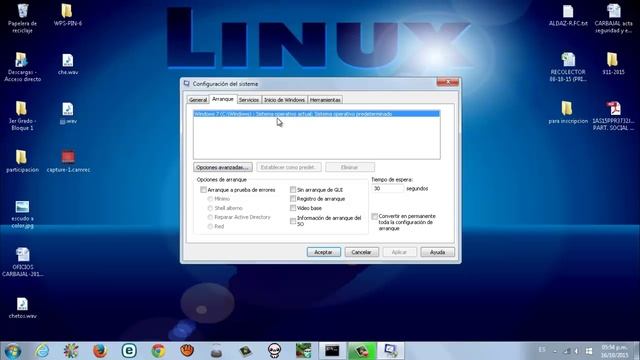
Task: Switch to the Arranque tab
Action: [x=223, y=99]
